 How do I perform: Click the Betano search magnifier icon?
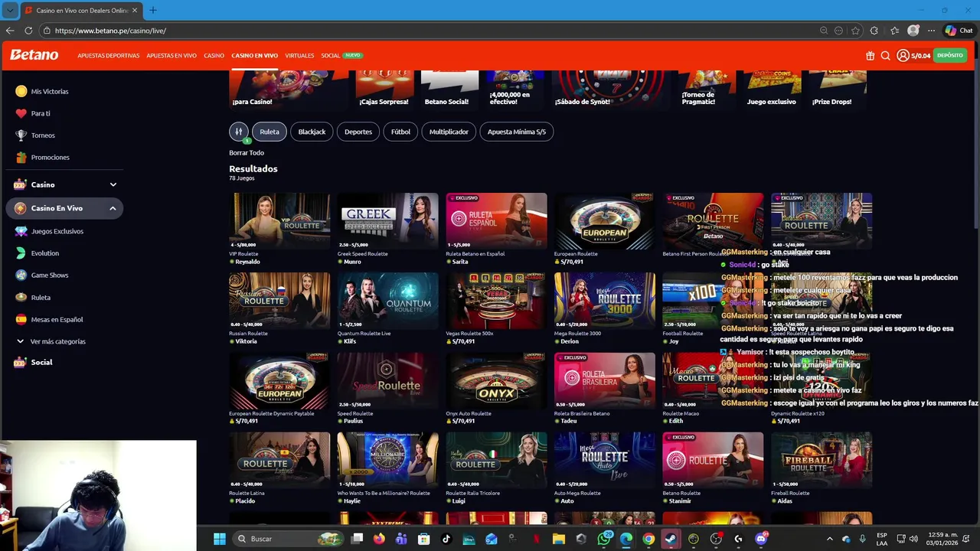click(885, 55)
